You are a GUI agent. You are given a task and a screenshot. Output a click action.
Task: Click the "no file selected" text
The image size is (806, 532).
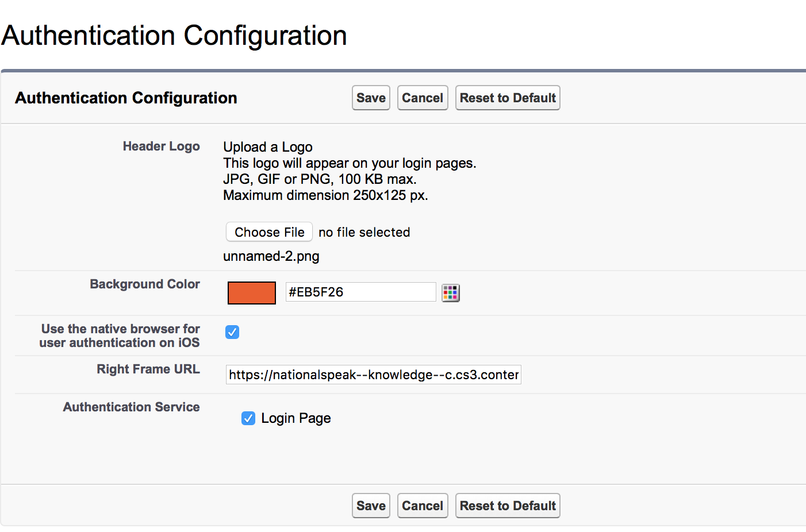(x=364, y=232)
